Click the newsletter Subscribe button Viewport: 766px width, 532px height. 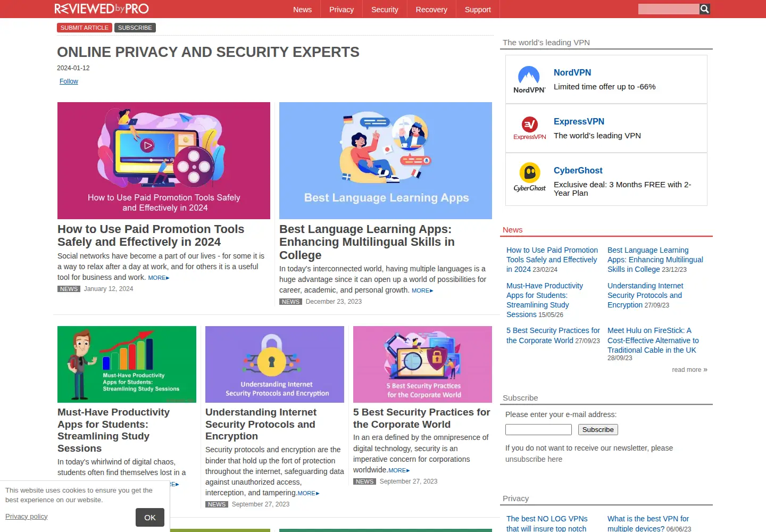point(598,429)
